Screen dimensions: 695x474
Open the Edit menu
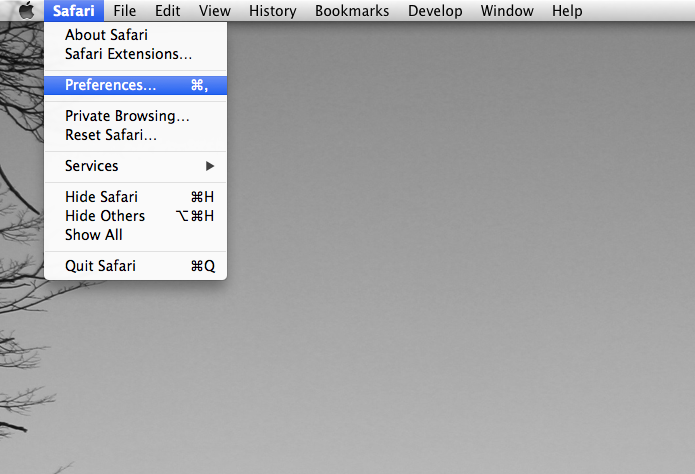[x=168, y=10]
